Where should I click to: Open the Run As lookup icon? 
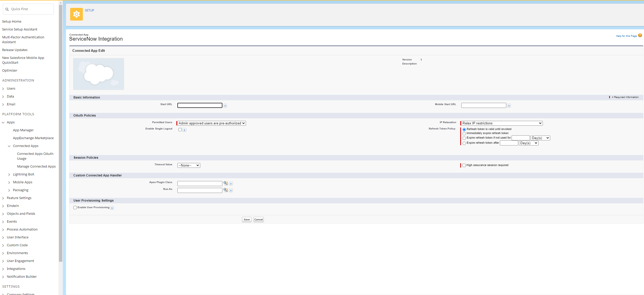click(226, 190)
